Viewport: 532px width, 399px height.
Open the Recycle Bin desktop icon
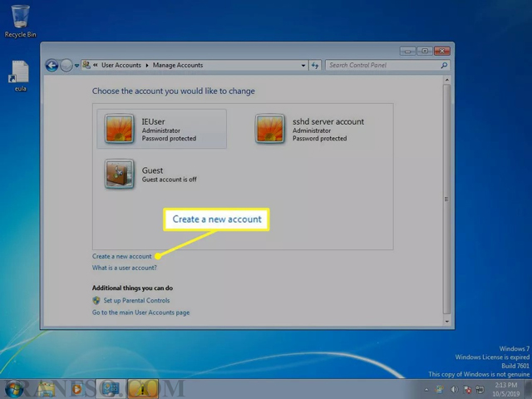20,21
